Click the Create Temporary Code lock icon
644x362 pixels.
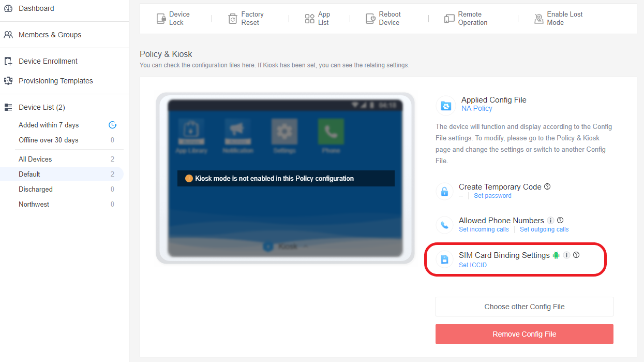point(444,191)
